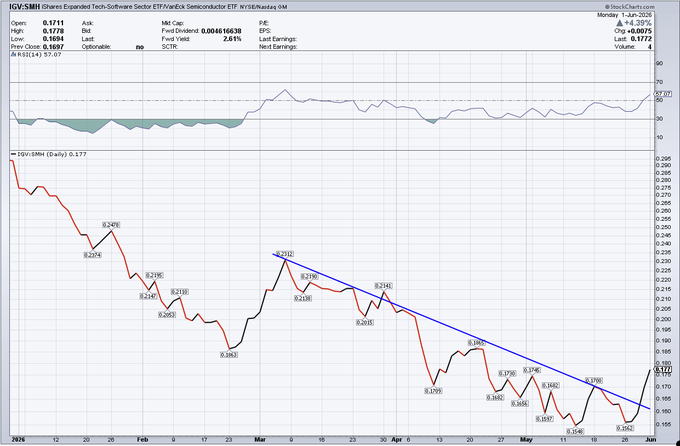
Task: Click the 0.2478 peak price label
Action: point(111,225)
